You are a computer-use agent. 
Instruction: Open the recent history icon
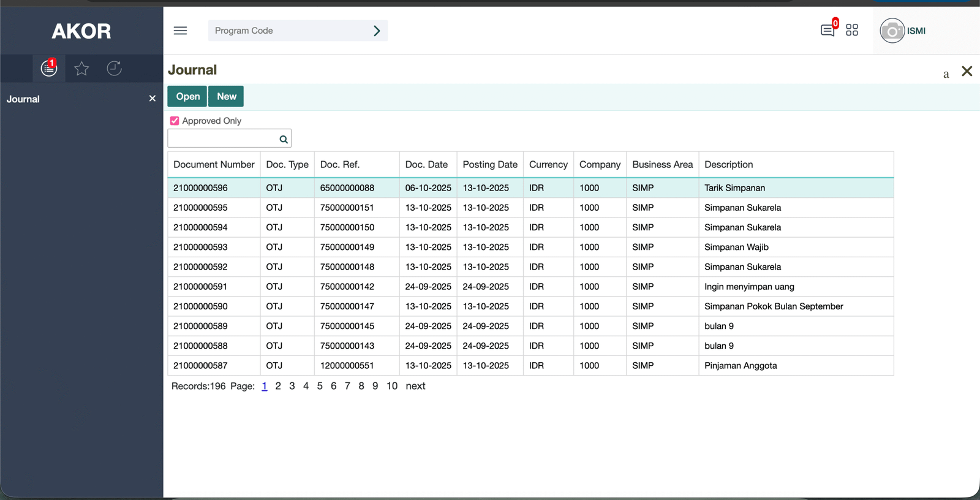pyautogui.click(x=114, y=68)
